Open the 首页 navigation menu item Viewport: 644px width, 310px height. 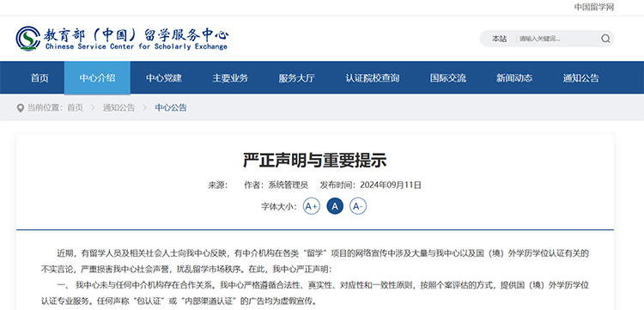pyautogui.click(x=39, y=78)
